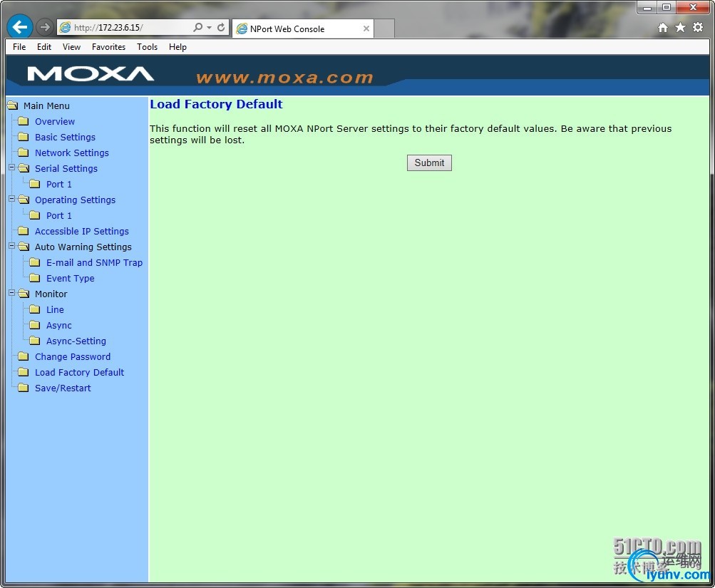This screenshot has width=715, height=588.
Task: Open the address bar dropdown arrow
Action: (210, 27)
